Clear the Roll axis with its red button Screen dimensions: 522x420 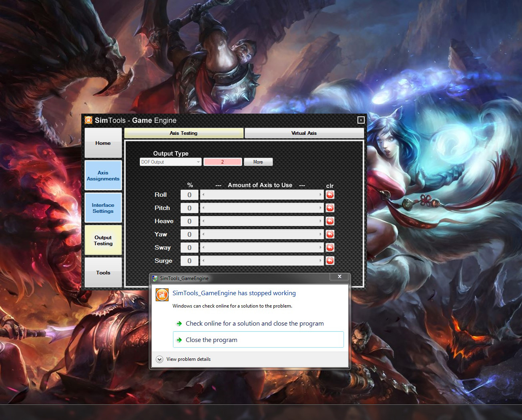click(x=330, y=195)
